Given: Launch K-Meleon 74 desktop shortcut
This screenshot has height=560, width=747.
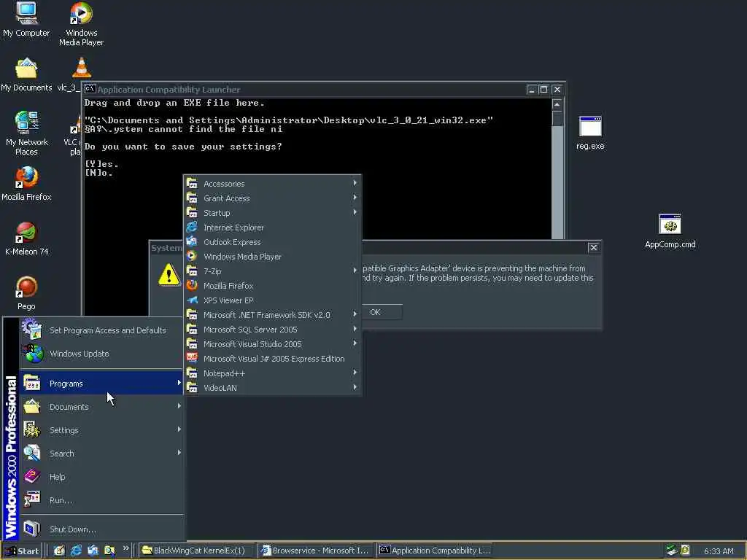Looking at the screenshot, I should click(x=27, y=238).
